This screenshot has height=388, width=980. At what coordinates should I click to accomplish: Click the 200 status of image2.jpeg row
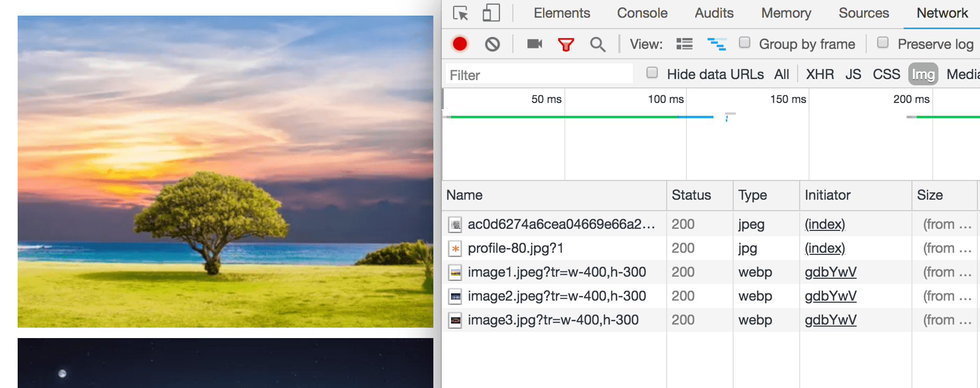click(683, 296)
